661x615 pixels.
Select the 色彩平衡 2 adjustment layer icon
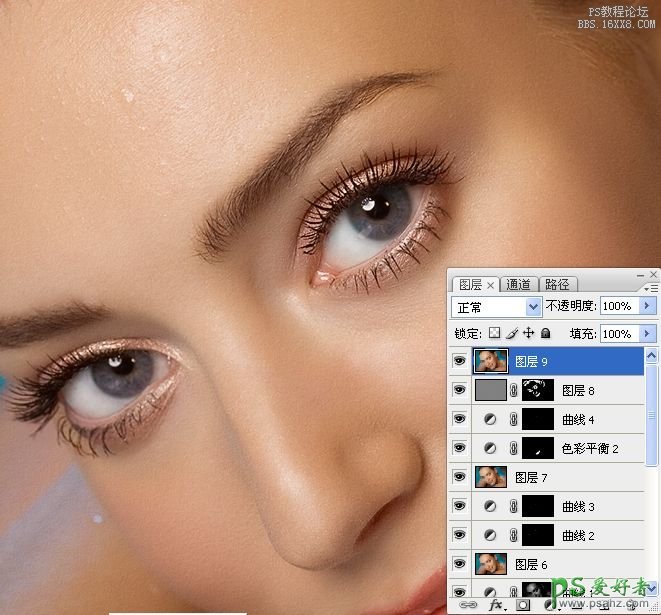489,448
